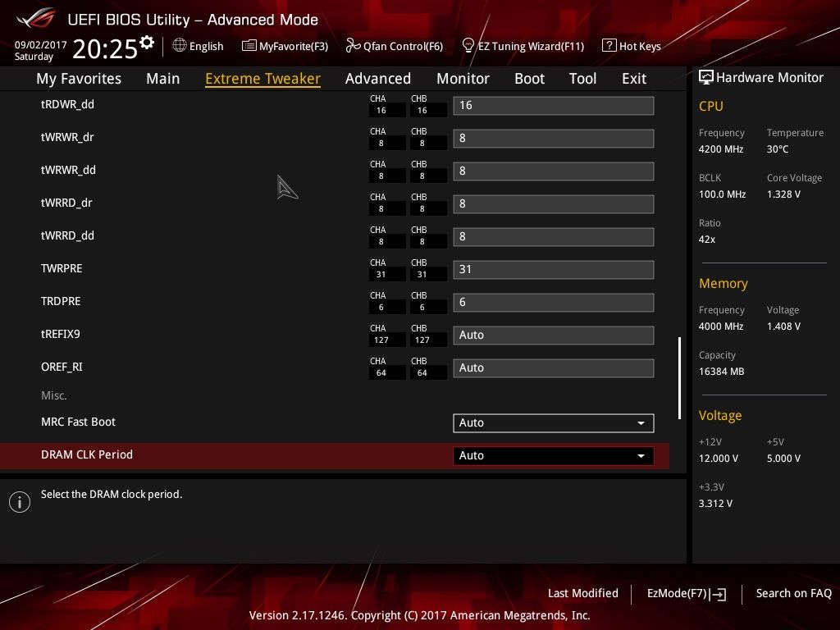
Task: Click the 20:25 clock time
Action: tap(105, 48)
